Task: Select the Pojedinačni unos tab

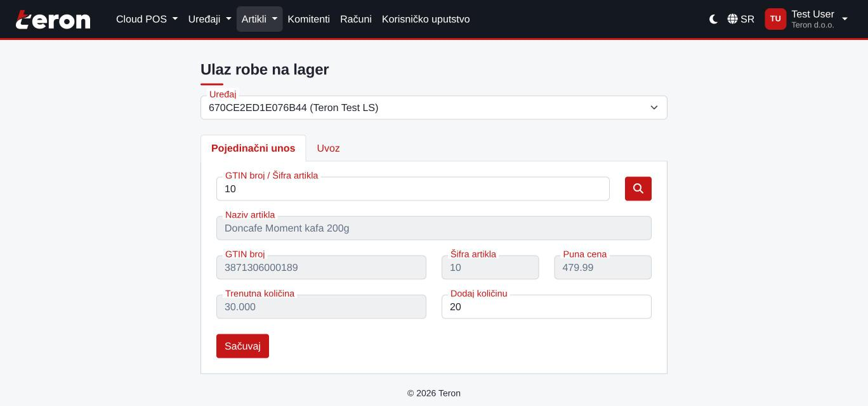Action: point(253,148)
